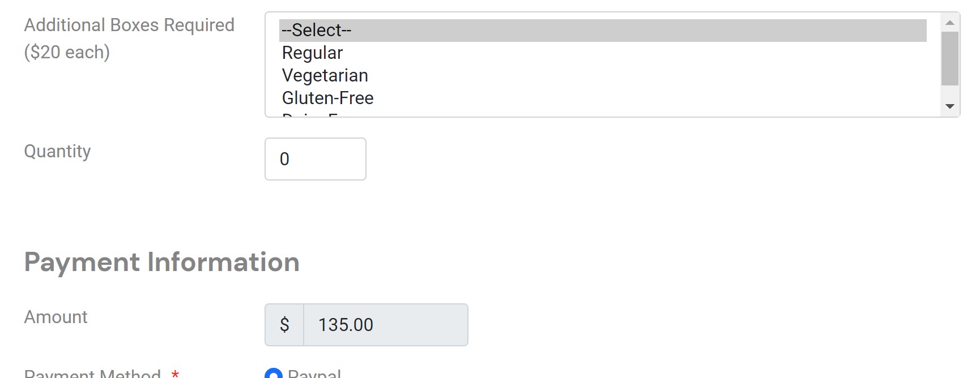
Task: Click the list's scroll up arrow
Action: point(950,23)
